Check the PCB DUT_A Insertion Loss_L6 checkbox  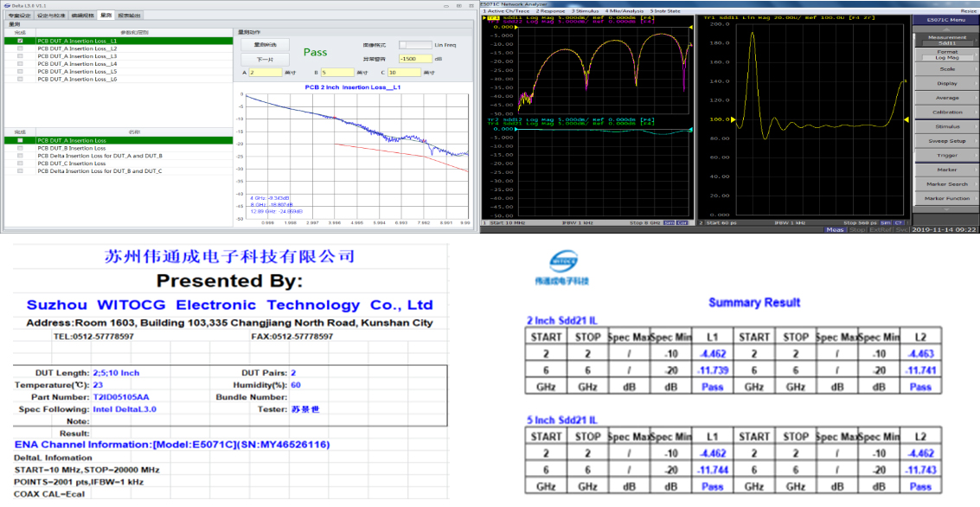pyautogui.click(x=20, y=80)
